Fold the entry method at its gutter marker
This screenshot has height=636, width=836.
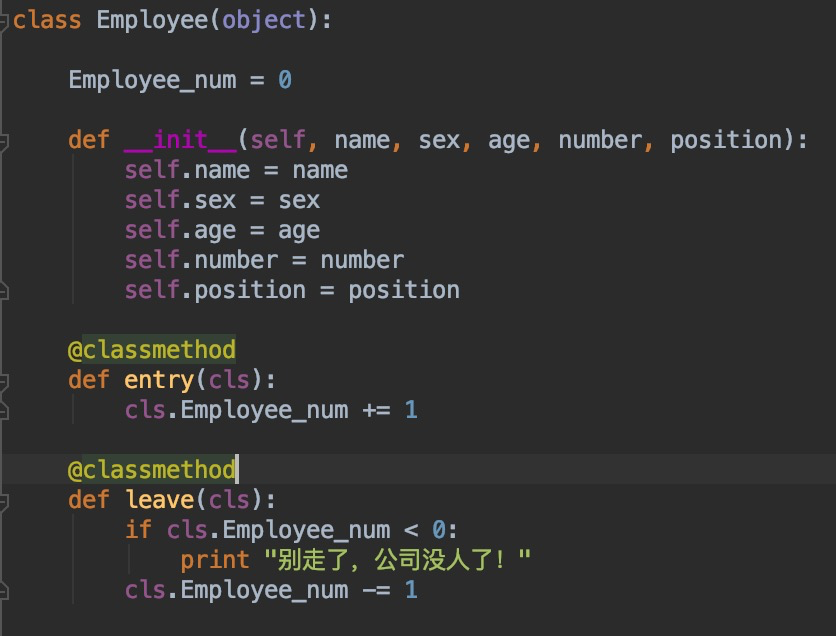tap(3, 381)
